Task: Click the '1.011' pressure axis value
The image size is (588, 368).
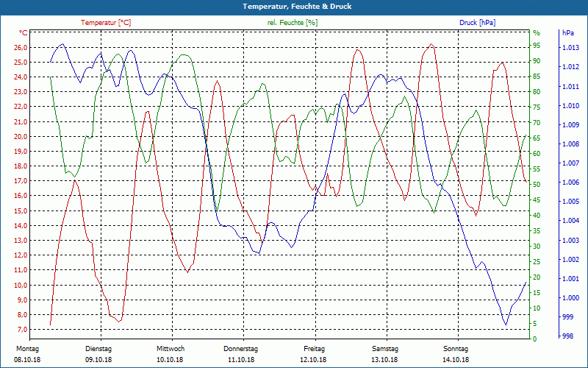Action: pos(570,86)
